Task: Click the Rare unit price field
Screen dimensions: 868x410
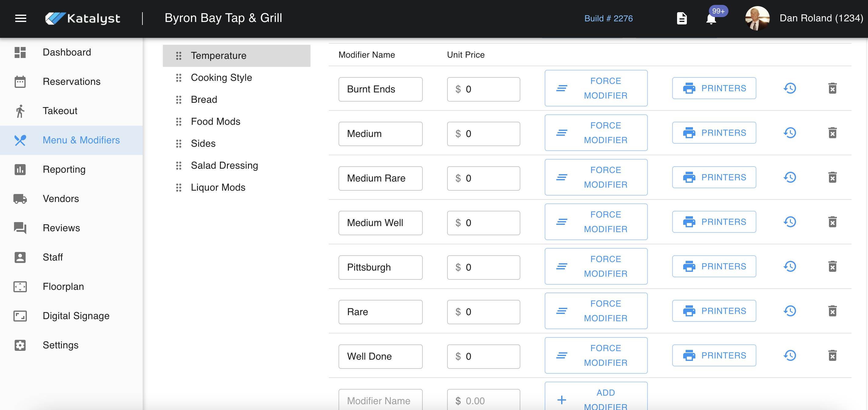Action: click(483, 312)
